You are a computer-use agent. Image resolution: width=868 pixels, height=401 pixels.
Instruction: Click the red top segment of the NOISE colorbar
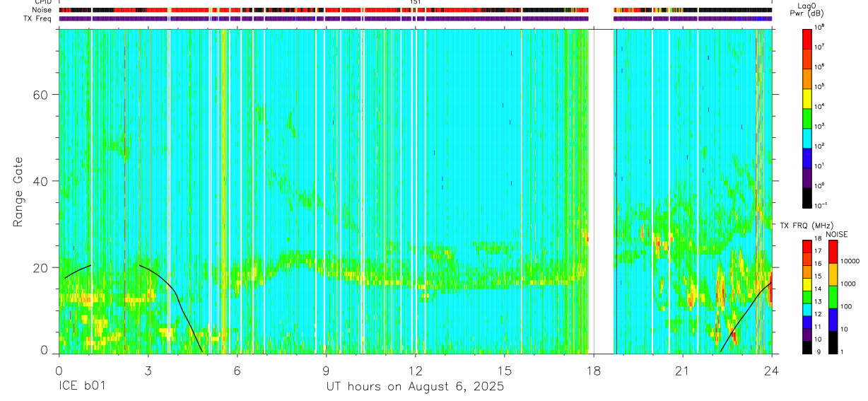[833, 252]
